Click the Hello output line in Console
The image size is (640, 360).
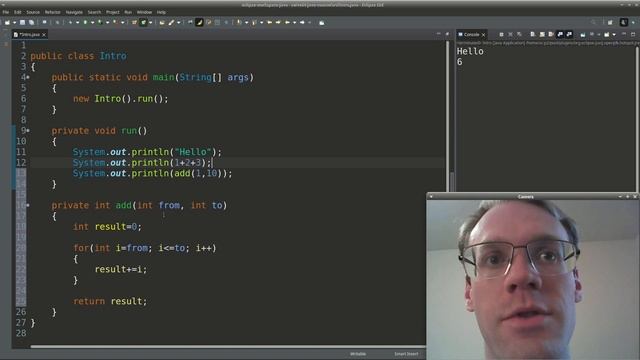pyautogui.click(x=470, y=51)
